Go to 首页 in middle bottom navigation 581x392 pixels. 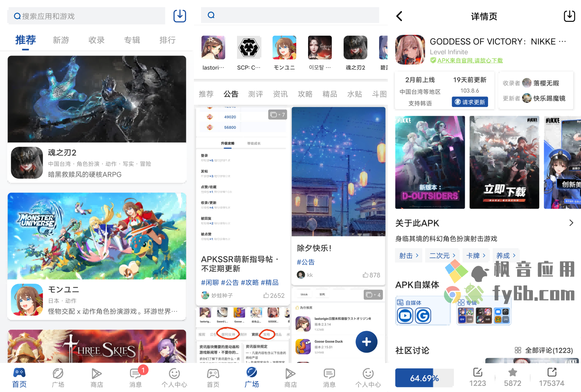pos(213,378)
